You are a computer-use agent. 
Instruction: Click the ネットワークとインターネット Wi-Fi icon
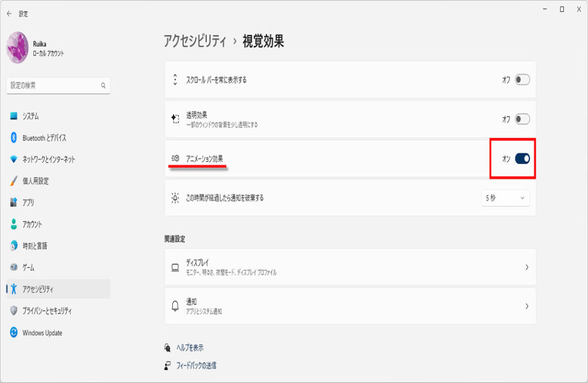[14, 160]
